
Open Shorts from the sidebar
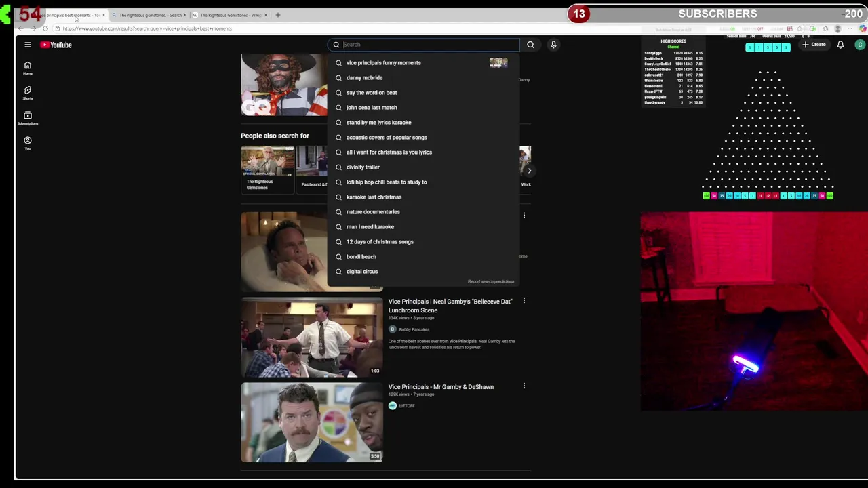pos(28,93)
